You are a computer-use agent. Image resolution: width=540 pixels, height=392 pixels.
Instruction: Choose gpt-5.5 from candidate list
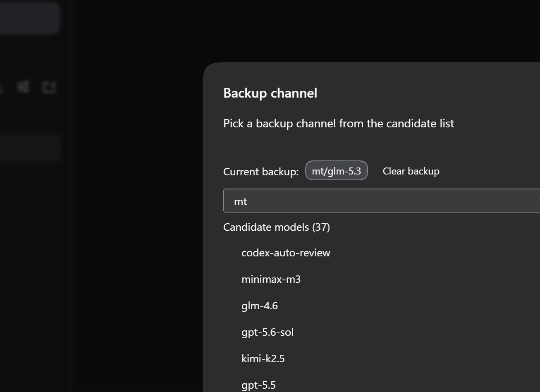point(258,385)
